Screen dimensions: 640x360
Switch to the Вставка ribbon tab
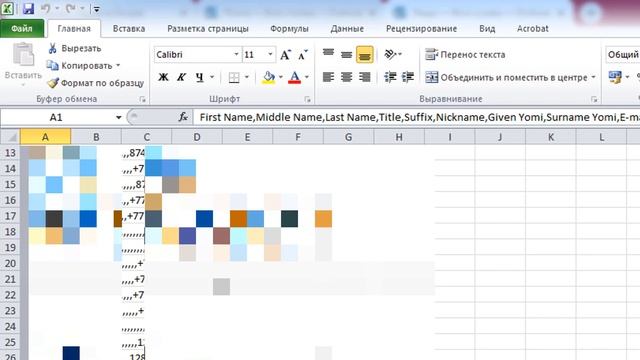click(x=129, y=29)
